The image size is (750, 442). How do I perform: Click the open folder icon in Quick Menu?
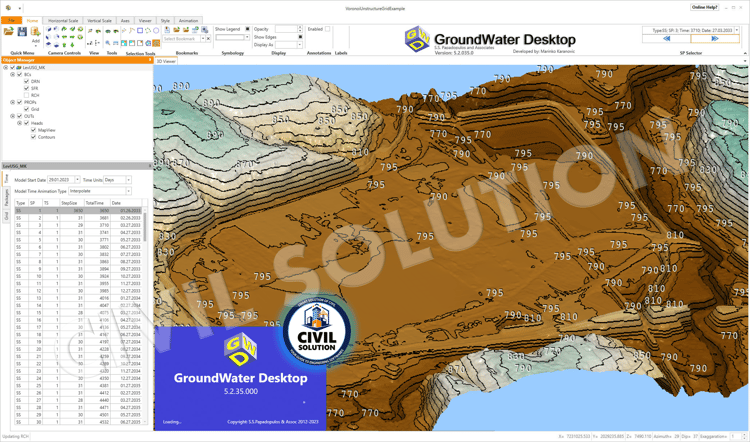point(9,32)
